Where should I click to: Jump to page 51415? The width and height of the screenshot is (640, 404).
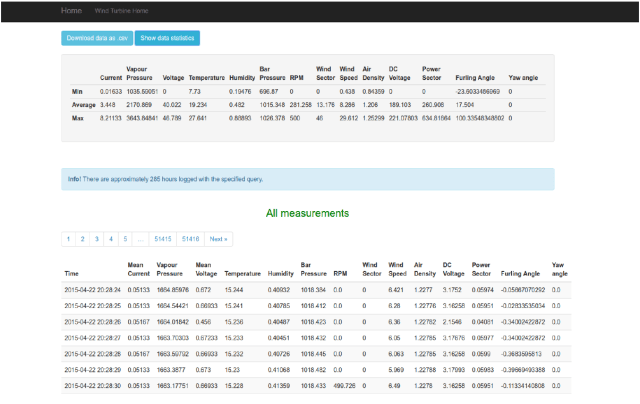[163, 239]
